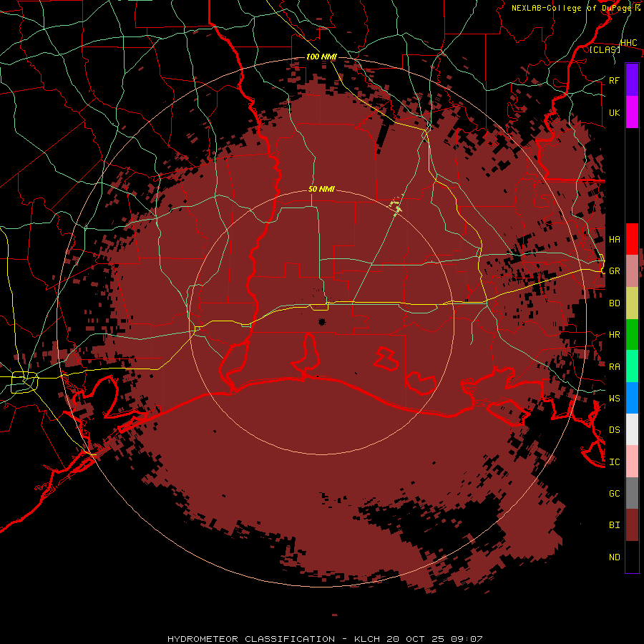The image size is (644, 644).
Task: Click the RA light-green legend swatch
Action: (x=632, y=366)
